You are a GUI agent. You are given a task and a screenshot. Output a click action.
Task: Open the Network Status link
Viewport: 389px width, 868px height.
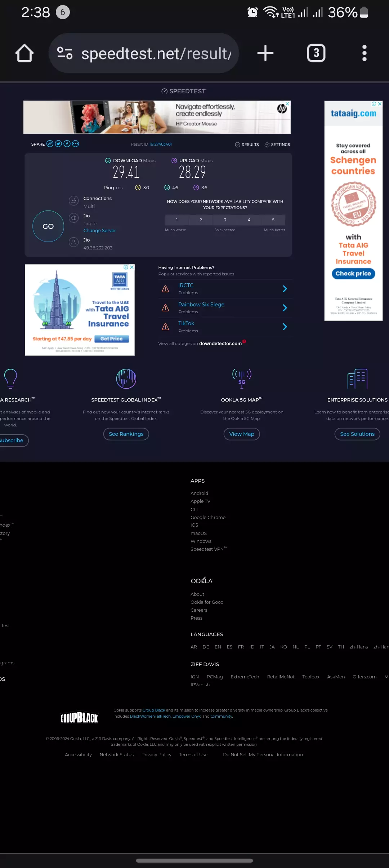click(116, 755)
